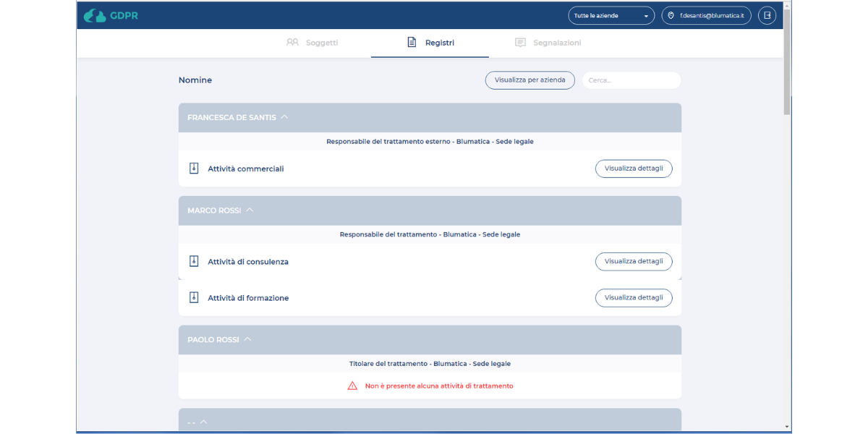Click the Segnalazioni message icon
Image resolution: width=868 pixels, height=434 pixels.
(520, 43)
